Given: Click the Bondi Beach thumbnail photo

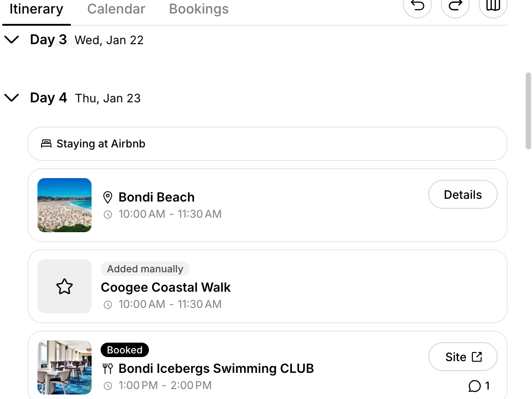Looking at the screenshot, I should [x=65, y=205].
